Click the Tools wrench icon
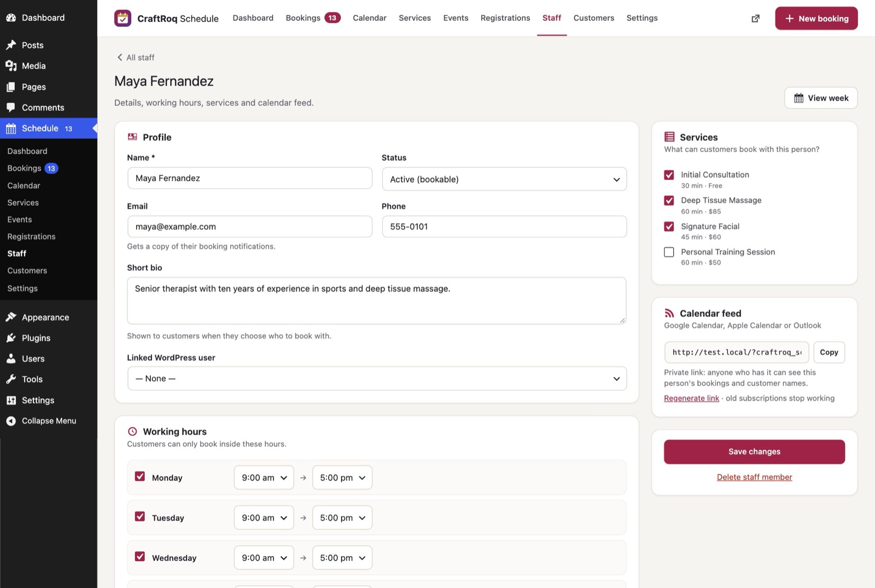 11,379
